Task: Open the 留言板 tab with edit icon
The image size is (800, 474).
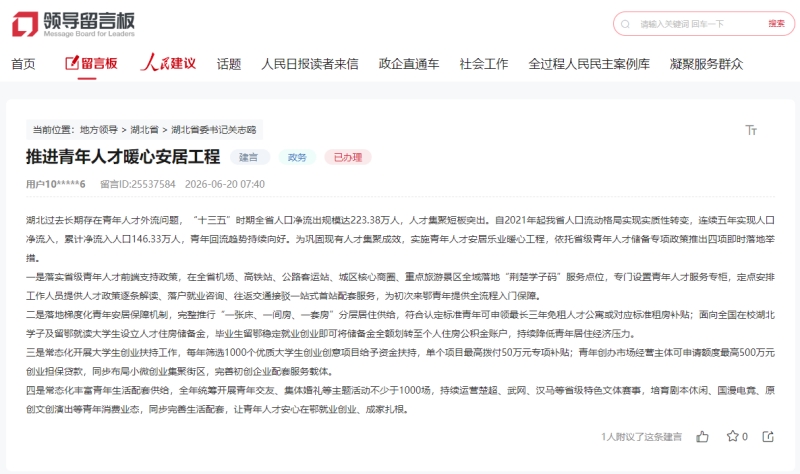Action: (91, 63)
